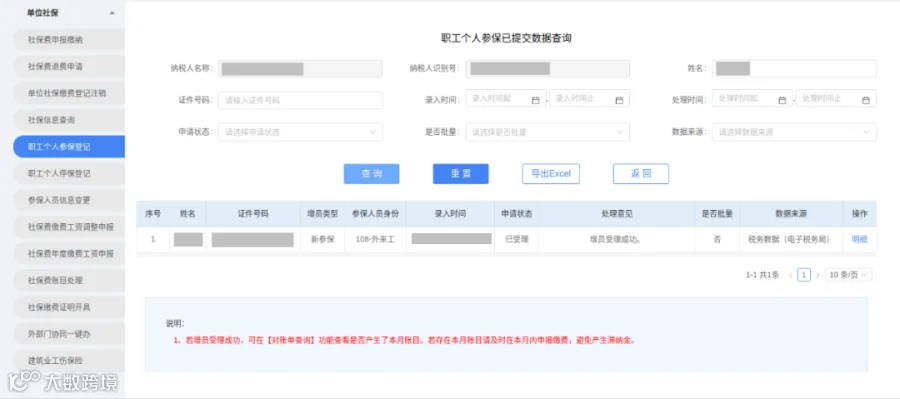Open the 申请状态 dropdown
Screen dimensions: 900x399
point(300,132)
